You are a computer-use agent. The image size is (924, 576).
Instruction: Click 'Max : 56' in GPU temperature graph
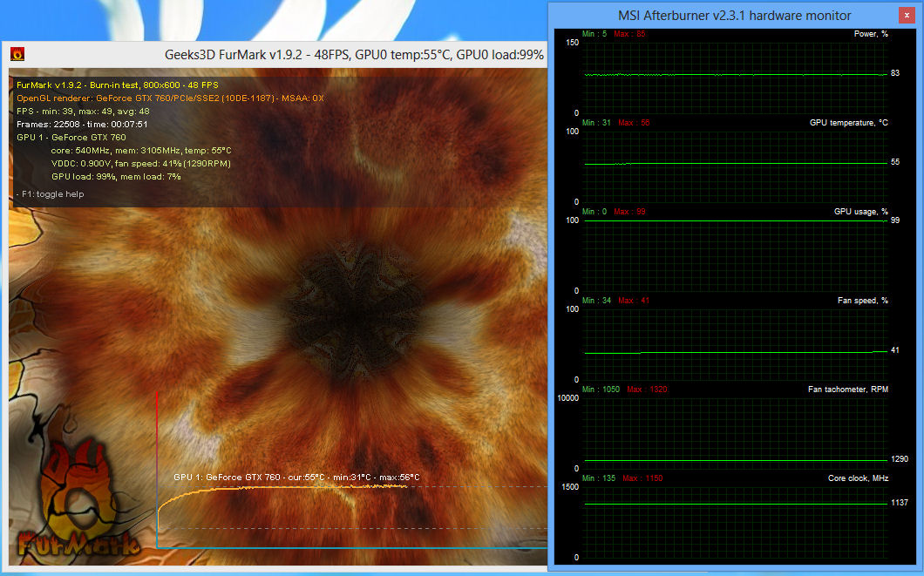[x=634, y=123]
